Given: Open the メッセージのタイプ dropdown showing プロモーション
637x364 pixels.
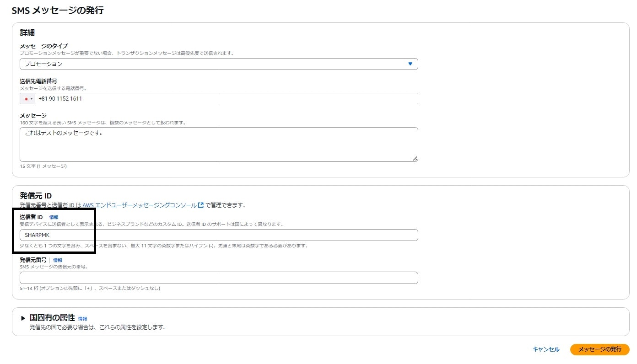Looking at the screenshot, I should click(x=219, y=64).
